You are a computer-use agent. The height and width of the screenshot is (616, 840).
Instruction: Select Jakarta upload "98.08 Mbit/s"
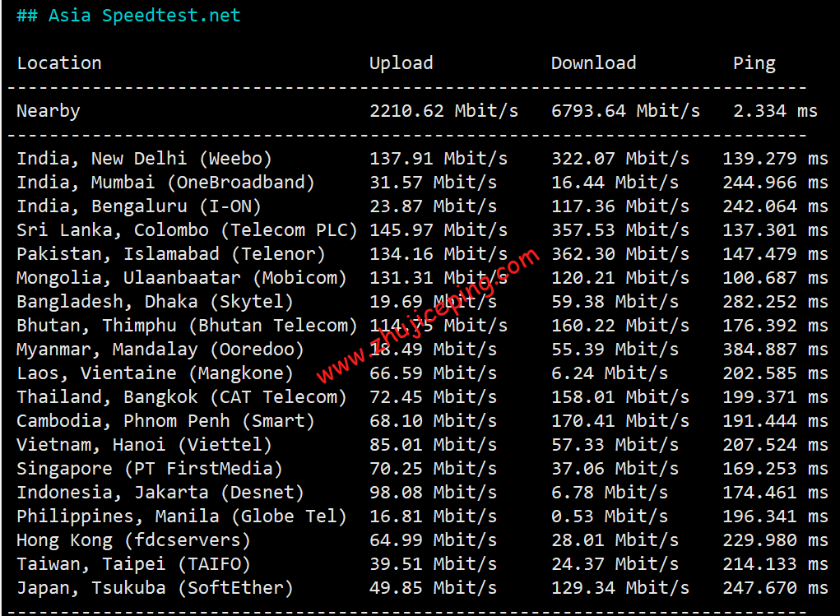tap(434, 493)
